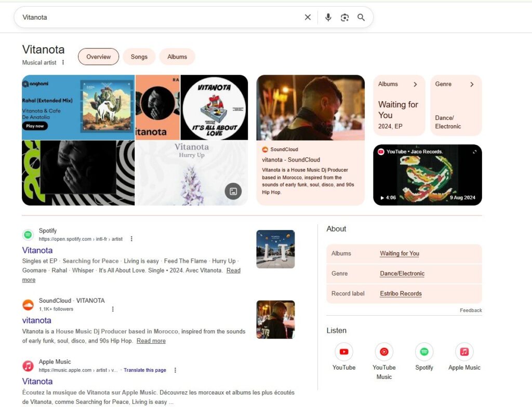Viewport: 532px width, 407px height.
Task: Click Apple Music URL breadcrumb
Action: tap(78, 370)
